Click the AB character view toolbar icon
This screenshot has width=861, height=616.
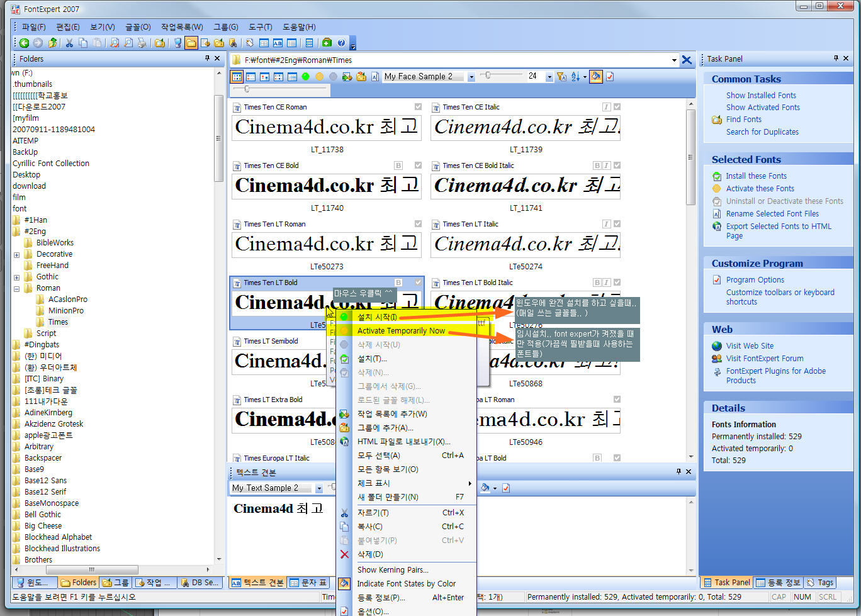(x=278, y=43)
